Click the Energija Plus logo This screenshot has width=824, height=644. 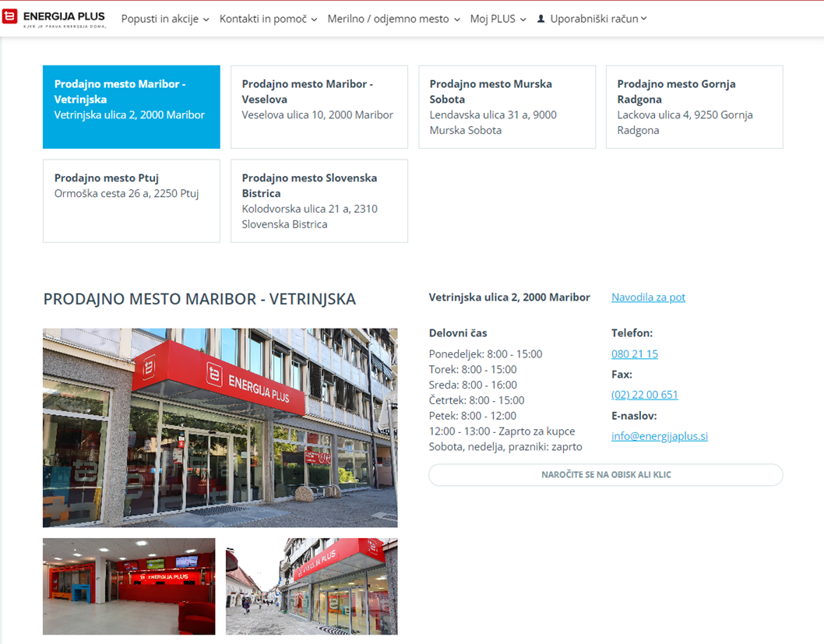[54, 19]
